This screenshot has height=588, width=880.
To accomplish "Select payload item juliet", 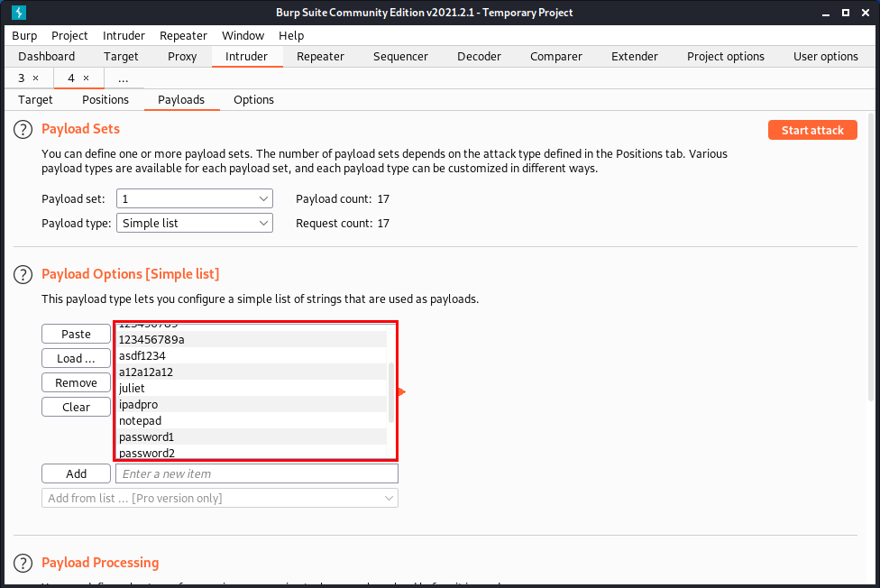I will tap(252, 388).
